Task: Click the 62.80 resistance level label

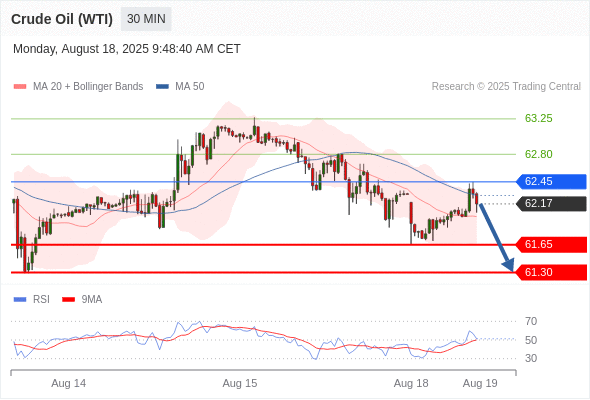Action: tap(538, 154)
